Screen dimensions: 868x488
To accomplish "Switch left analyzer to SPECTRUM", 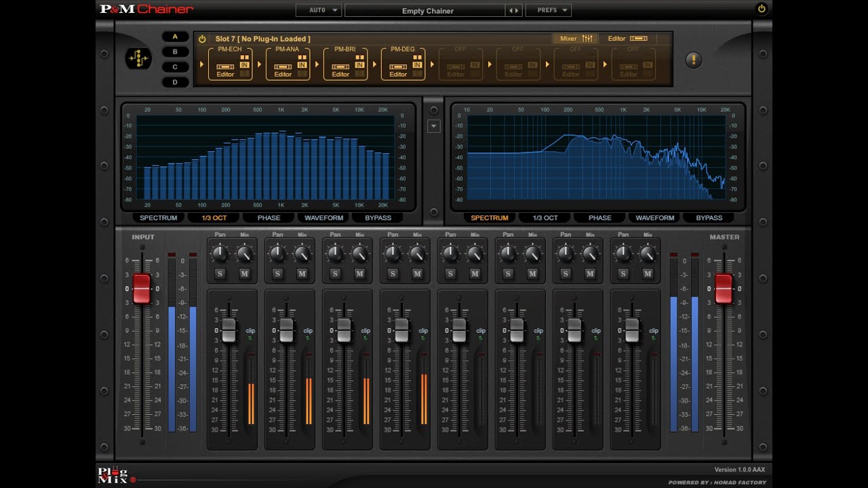I will coord(158,218).
